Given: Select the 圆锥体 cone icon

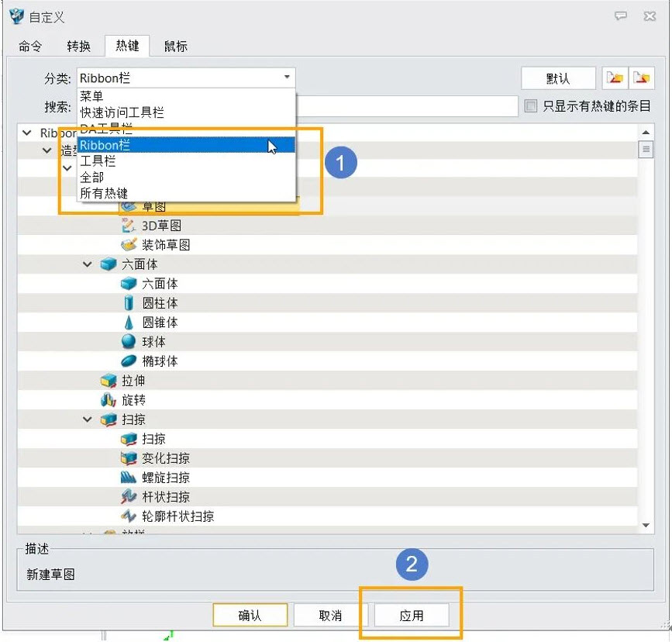Looking at the screenshot, I should coord(129,323).
